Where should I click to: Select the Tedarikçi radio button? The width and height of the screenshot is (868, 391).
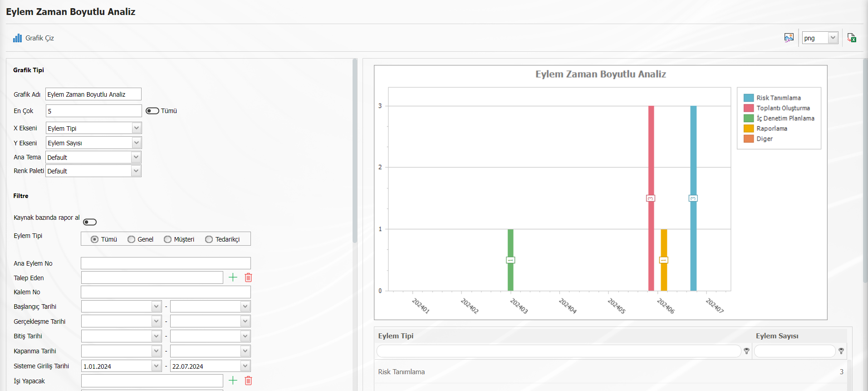(x=209, y=239)
